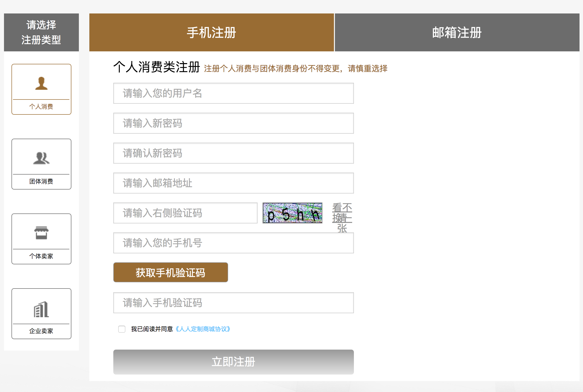This screenshot has height=392, width=583.
Task: Click the 个人消费 person icon
Action: [41, 83]
